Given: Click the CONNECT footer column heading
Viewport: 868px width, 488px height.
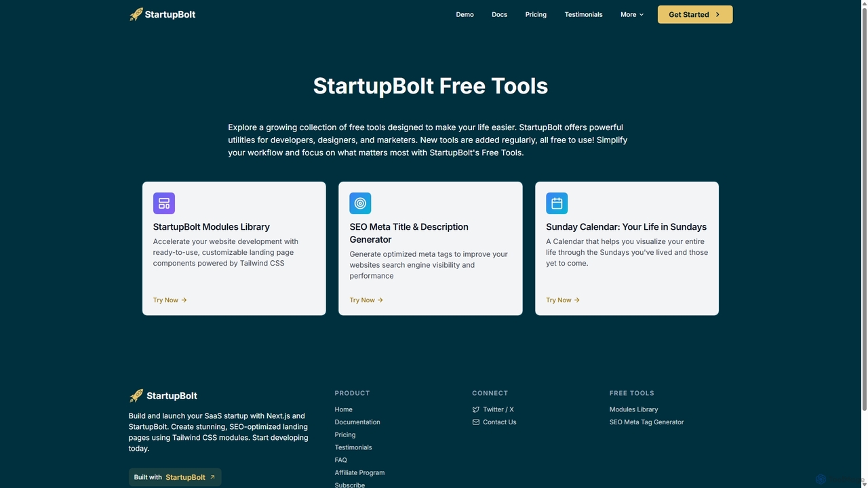Looking at the screenshot, I should (490, 393).
